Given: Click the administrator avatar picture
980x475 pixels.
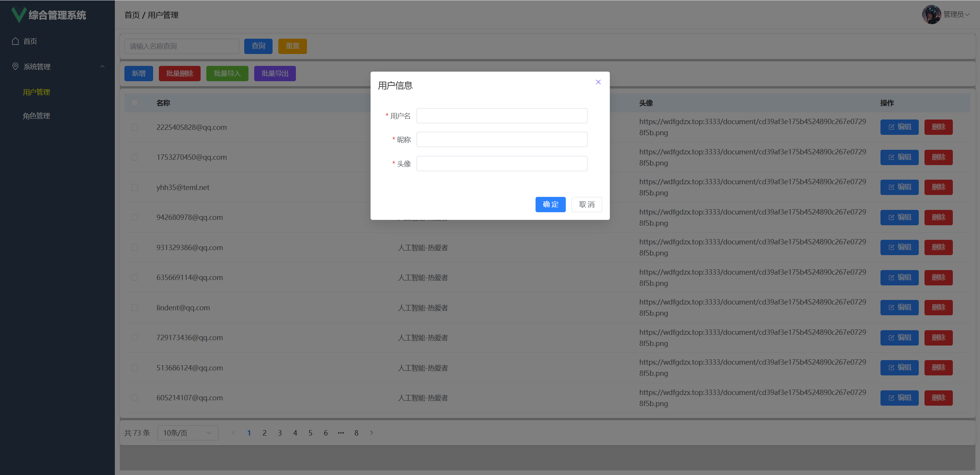Looking at the screenshot, I should click(x=931, y=15).
